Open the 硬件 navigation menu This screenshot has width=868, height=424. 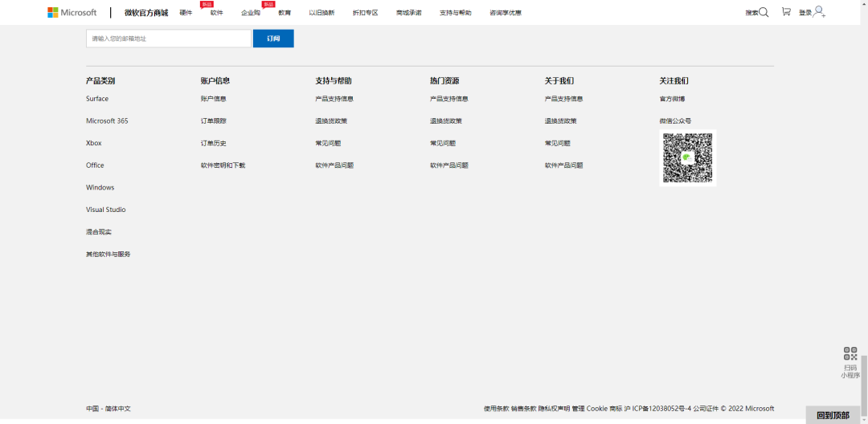point(186,13)
